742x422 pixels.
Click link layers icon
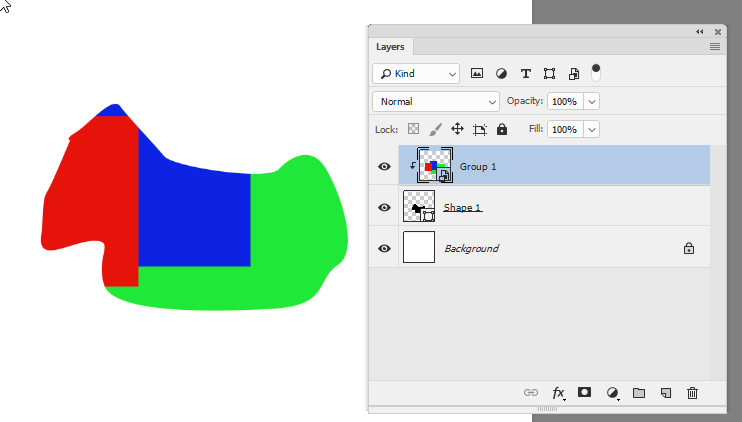pyautogui.click(x=531, y=392)
